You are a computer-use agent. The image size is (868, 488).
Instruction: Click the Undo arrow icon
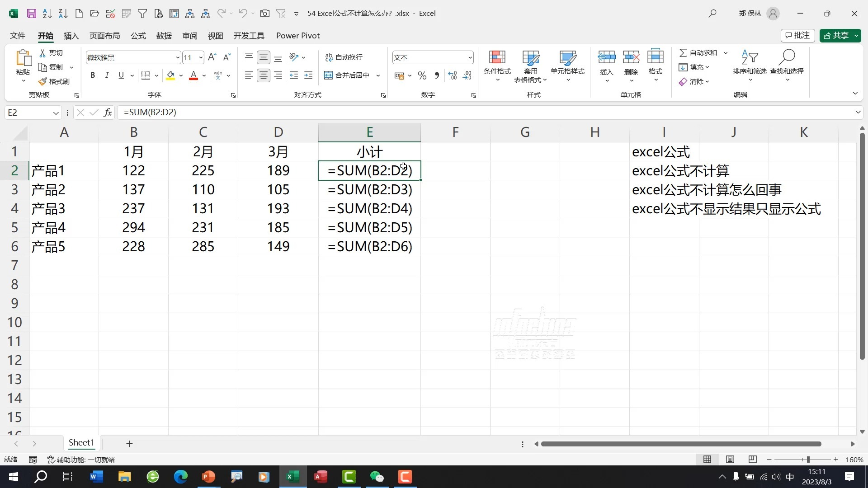click(243, 14)
